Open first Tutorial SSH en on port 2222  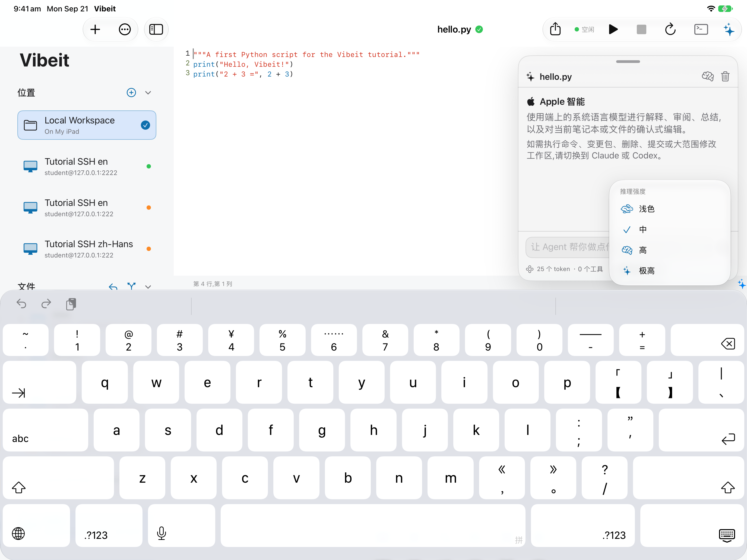(87, 166)
